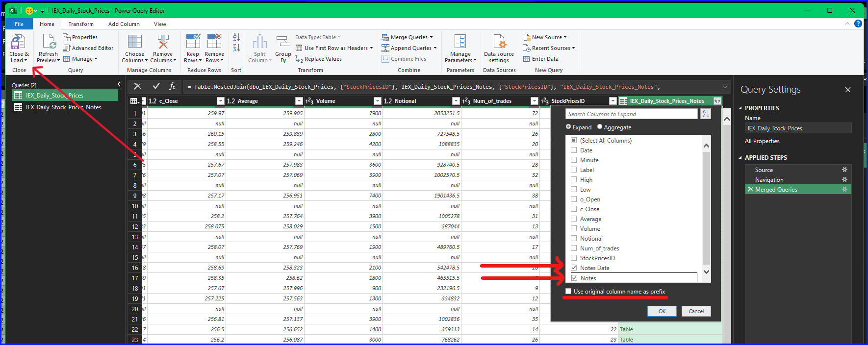
Task: Click the Refresh Preview icon
Action: (49, 42)
